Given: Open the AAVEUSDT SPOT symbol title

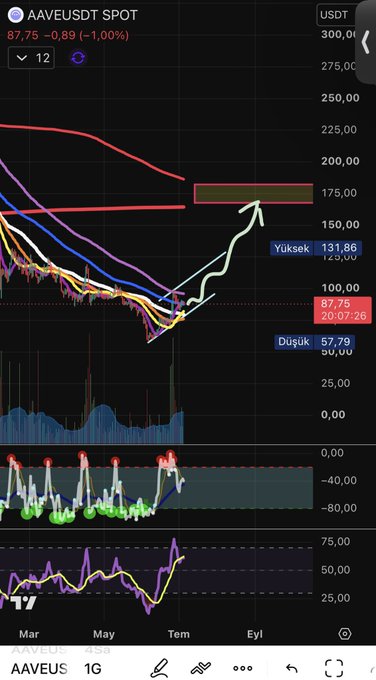Looking at the screenshot, I should pyautogui.click(x=82, y=15).
